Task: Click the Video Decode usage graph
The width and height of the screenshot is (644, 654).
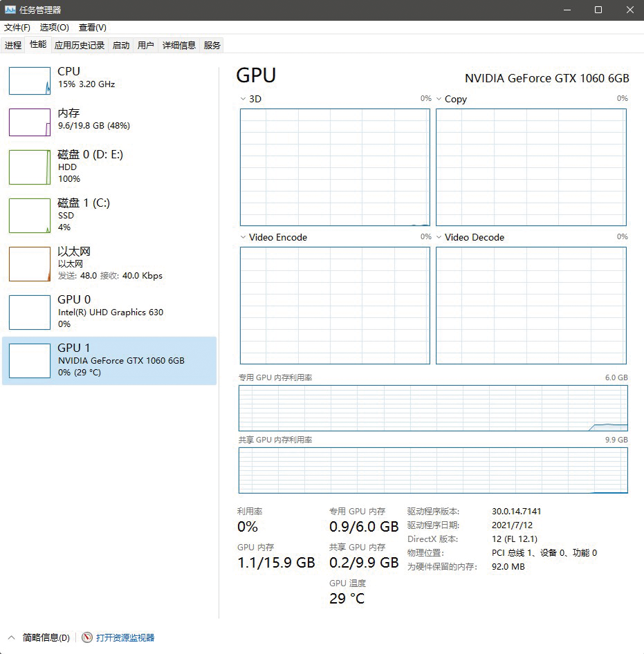Action: pyautogui.click(x=531, y=306)
